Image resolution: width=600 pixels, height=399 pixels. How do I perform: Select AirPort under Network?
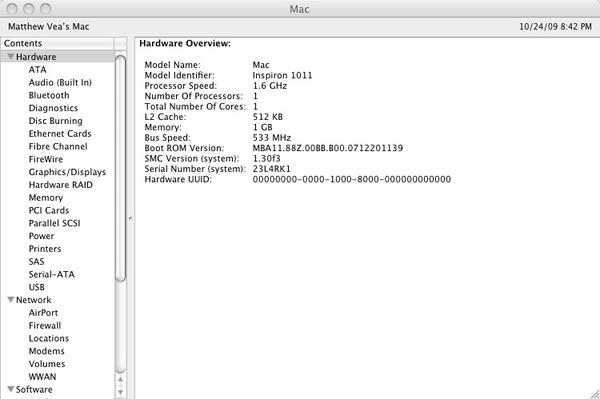click(43, 313)
